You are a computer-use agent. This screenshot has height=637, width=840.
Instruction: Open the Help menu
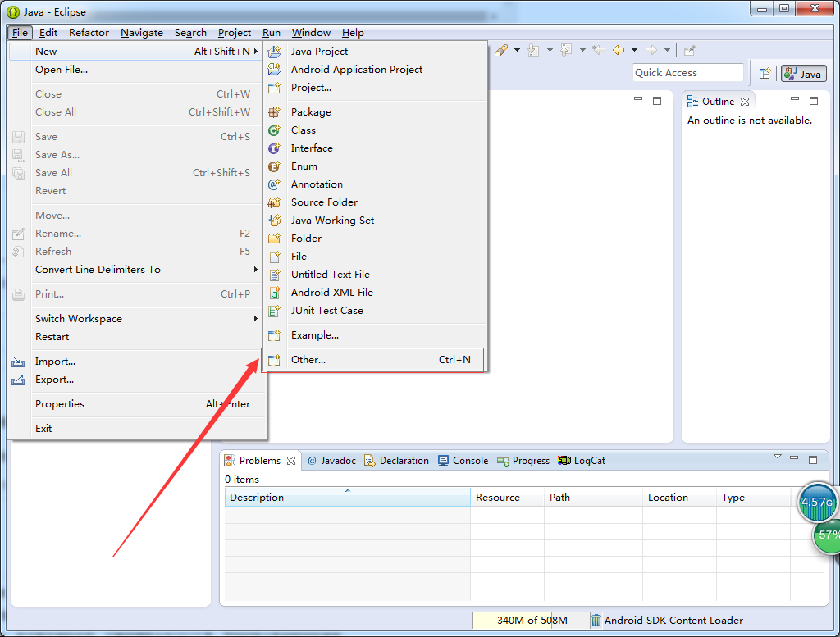353,33
